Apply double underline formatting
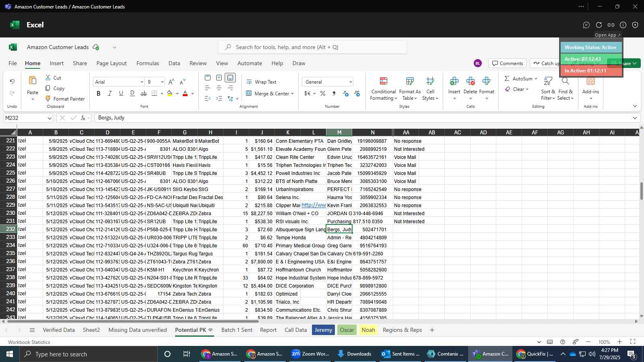 [x=132, y=93]
